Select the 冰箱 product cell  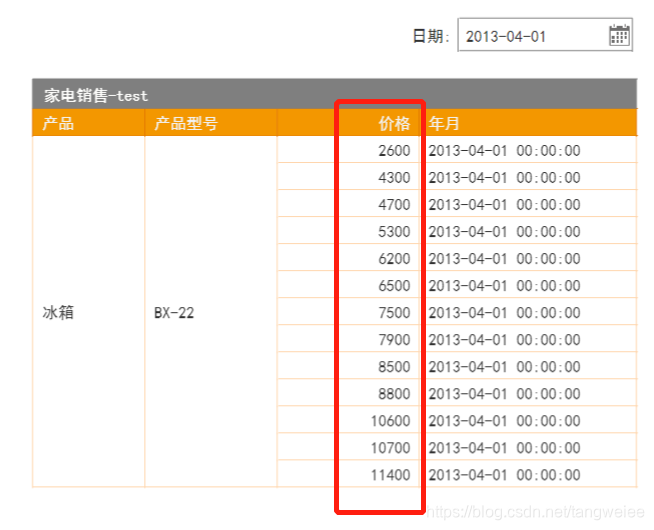click(x=88, y=312)
